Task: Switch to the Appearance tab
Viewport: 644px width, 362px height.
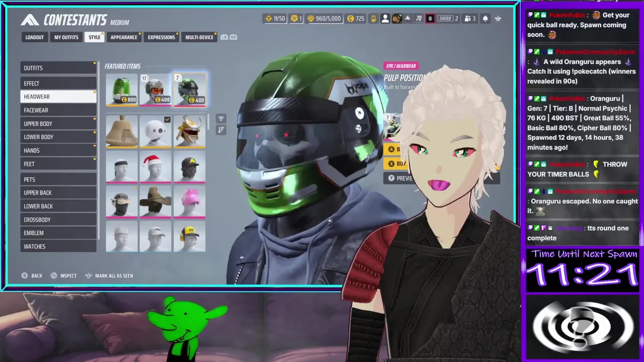Action: coord(124,37)
